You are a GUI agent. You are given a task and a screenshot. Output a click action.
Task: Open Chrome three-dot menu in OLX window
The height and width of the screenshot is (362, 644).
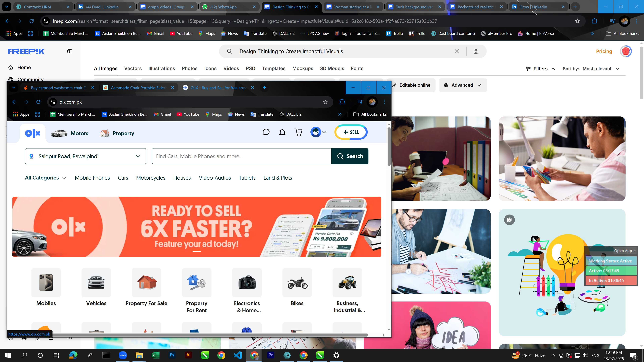(384, 102)
